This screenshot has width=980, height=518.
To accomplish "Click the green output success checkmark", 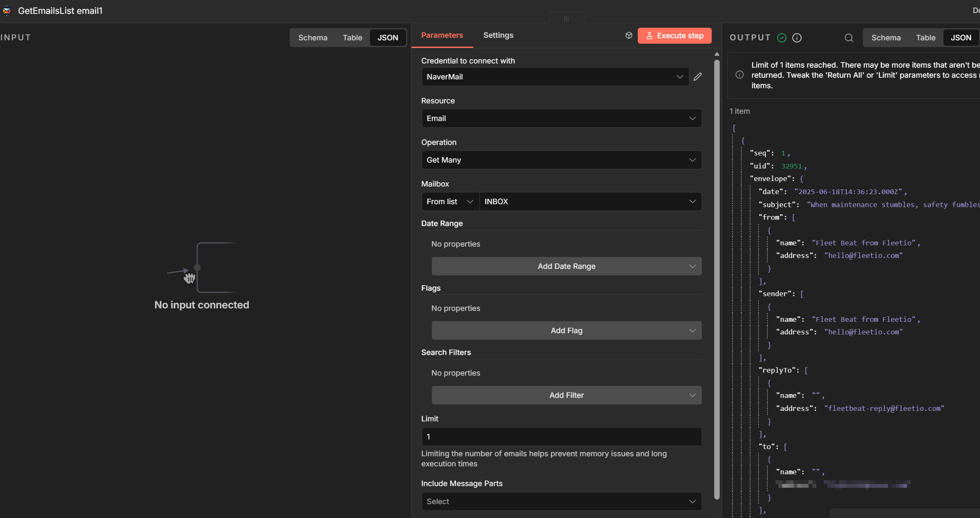I will 781,38.
